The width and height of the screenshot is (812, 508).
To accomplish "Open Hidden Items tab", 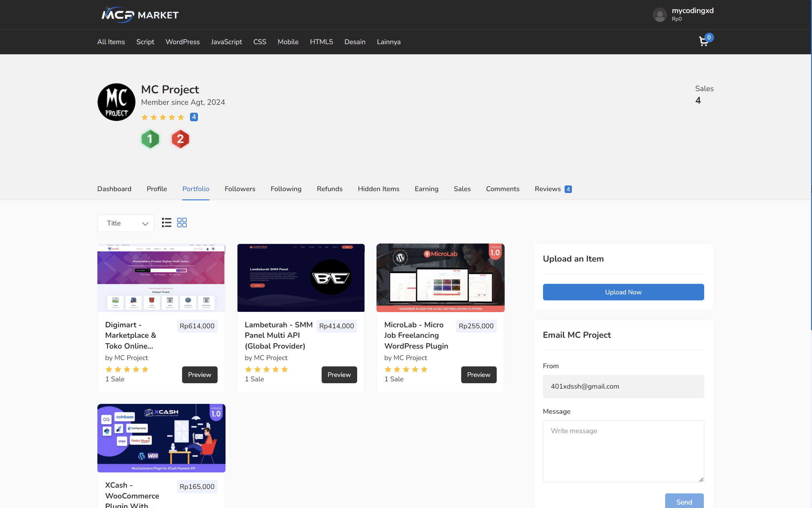I will click(x=378, y=189).
